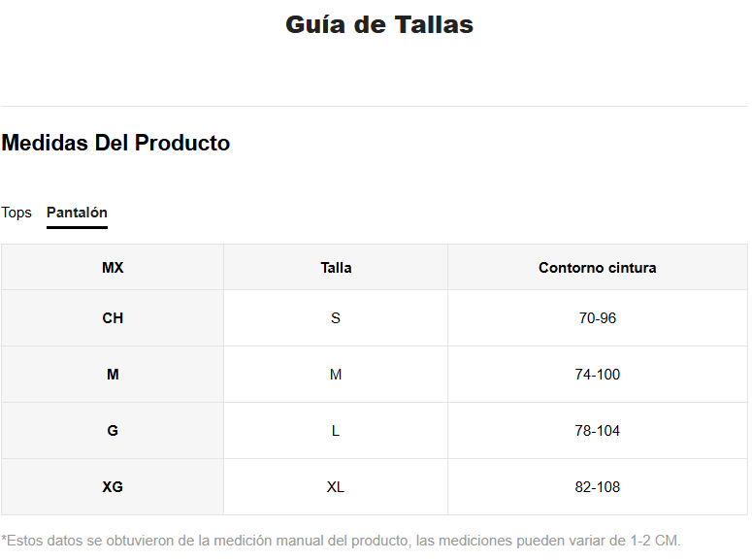Click the L size cell
The height and width of the screenshot is (560, 752).
coord(336,431)
